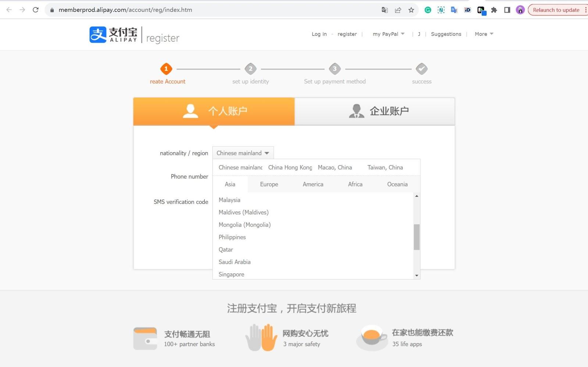Image resolution: width=588 pixels, height=367 pixels.
Task: Click the share page icon in address bar
Action: pos(398,10)
